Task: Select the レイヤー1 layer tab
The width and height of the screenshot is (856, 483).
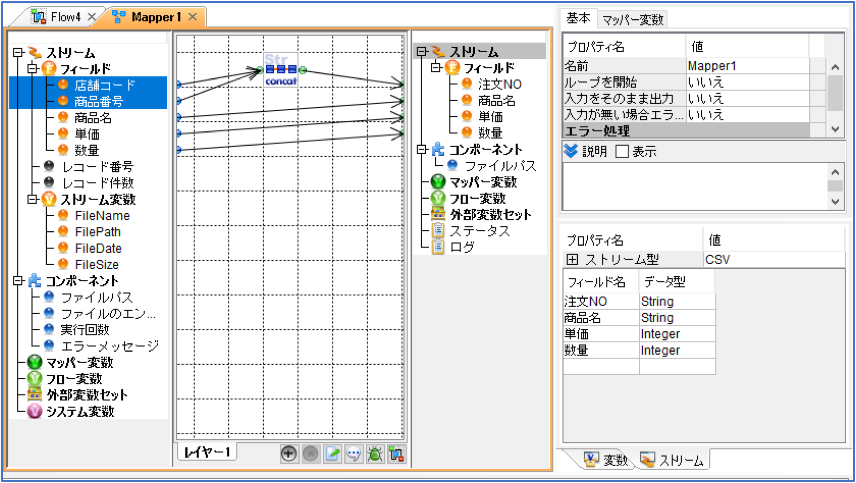Action: pyautogui.click(x=207, y=452)
